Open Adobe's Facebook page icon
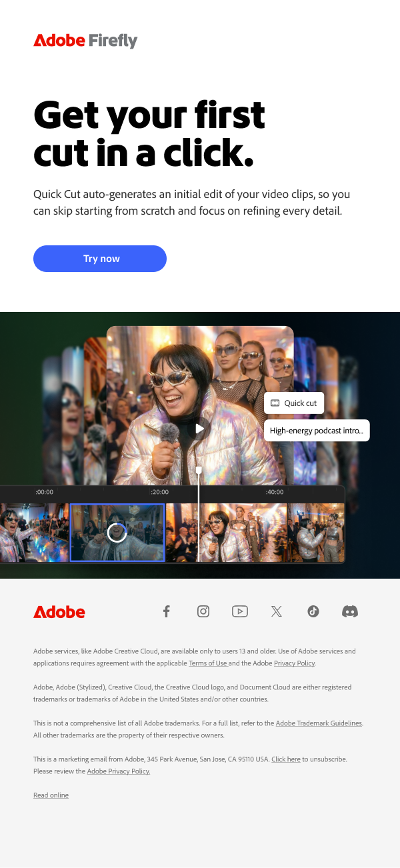Image resolution: width=400 pixels, height=868 pixels. point(167,611)
